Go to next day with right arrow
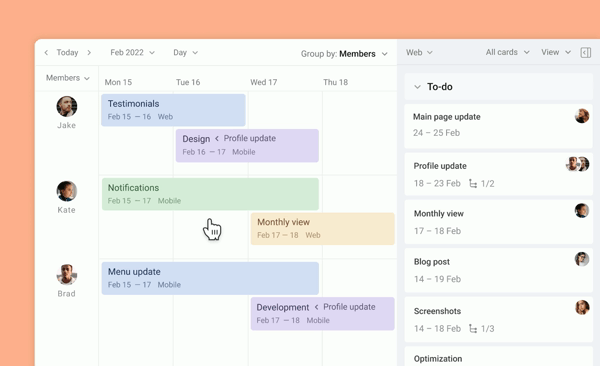Image resolution: width=600 pixels, height=366 pixels. tap(89, 52)
